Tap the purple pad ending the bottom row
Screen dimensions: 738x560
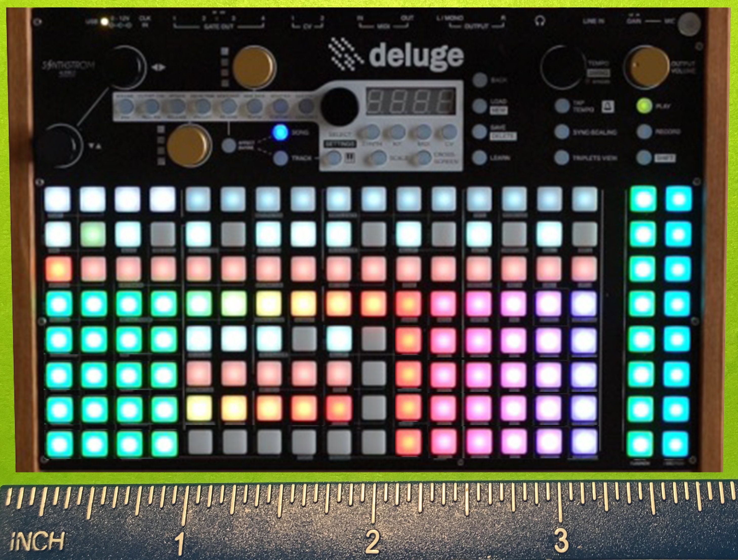point(584,443)
